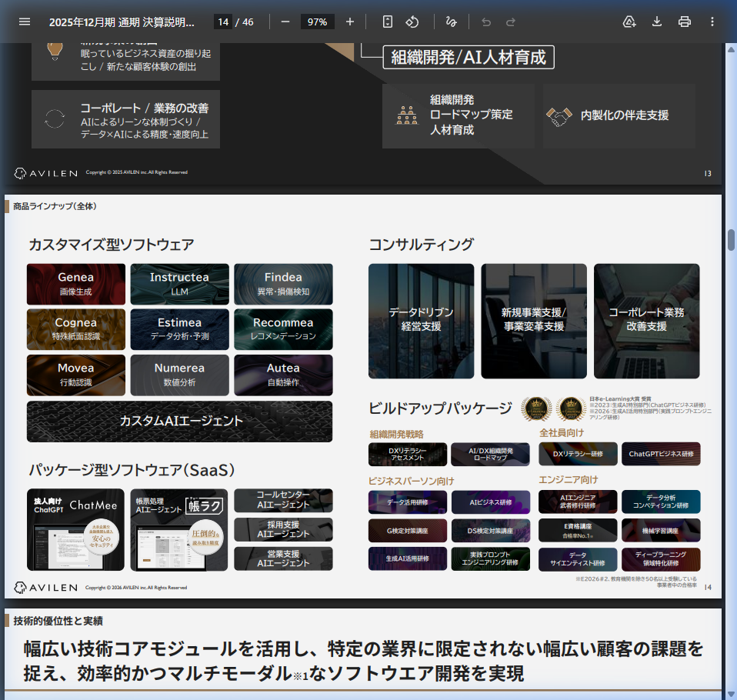Print the document using the printer icon
The height and width of the screenshot is (700, 737).
[x=685, y=22]
